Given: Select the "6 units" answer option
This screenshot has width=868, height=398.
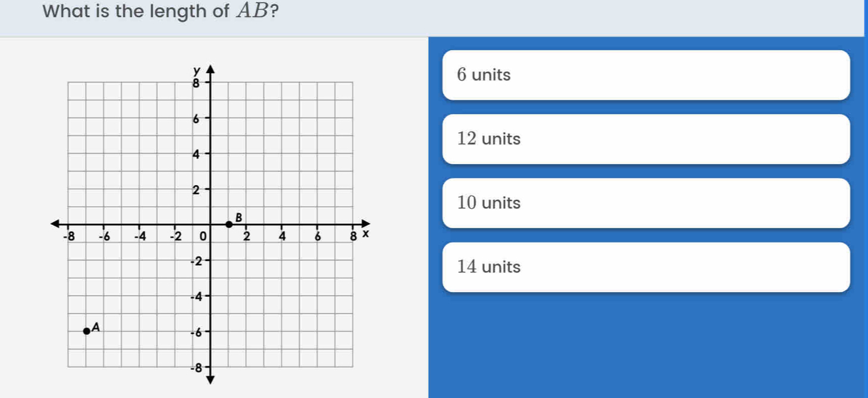Looking at the screenshot, I should [645, 76].
